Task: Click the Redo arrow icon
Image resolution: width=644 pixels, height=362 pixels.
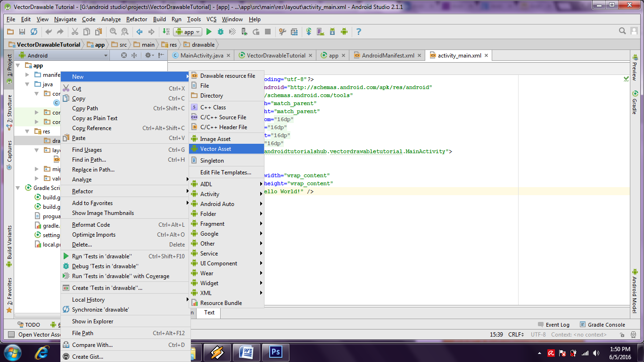Action: pos(60,32)
